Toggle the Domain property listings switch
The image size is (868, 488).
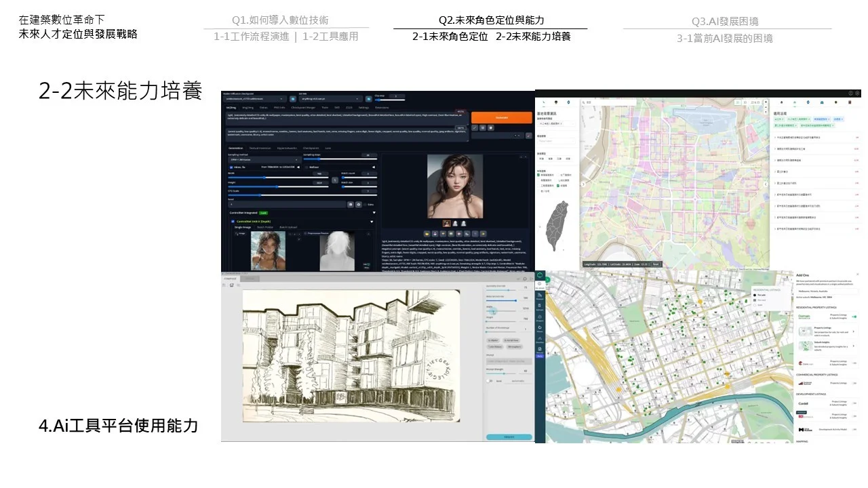pyautogui.click(x=854, y=316)
